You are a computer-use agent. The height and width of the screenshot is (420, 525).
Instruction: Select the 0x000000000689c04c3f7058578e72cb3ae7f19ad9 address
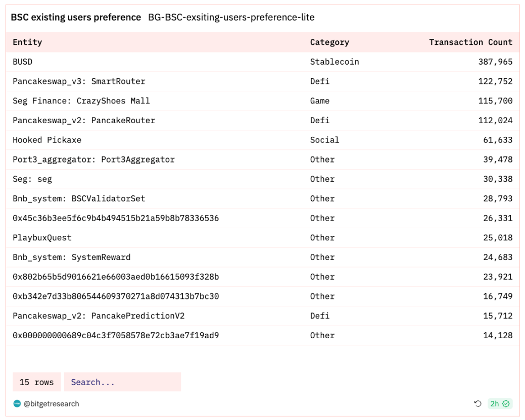pos(116,335)
